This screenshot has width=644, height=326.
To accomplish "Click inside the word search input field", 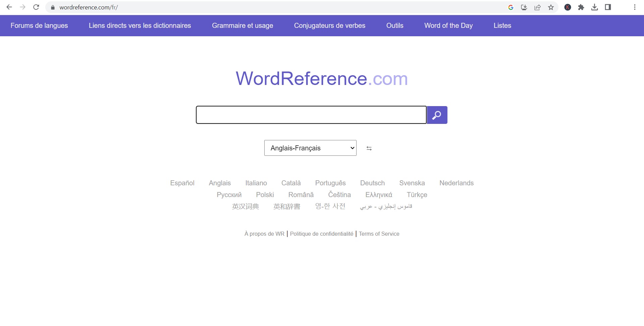I will tap(311, 115).
